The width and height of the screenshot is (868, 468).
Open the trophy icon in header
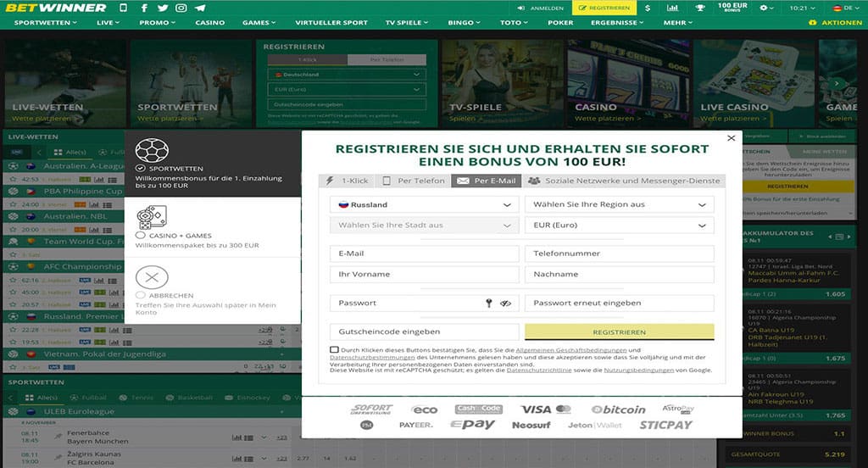click(700, 8)
